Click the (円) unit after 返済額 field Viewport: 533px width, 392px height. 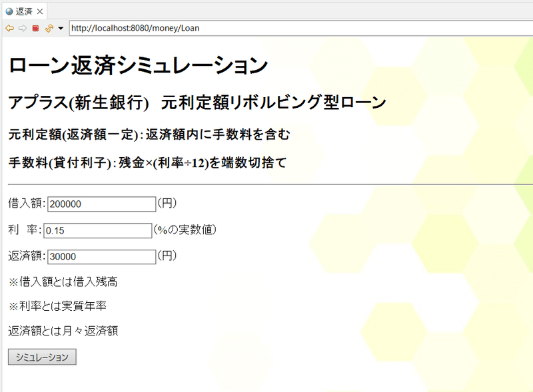(x=167, y=256)
